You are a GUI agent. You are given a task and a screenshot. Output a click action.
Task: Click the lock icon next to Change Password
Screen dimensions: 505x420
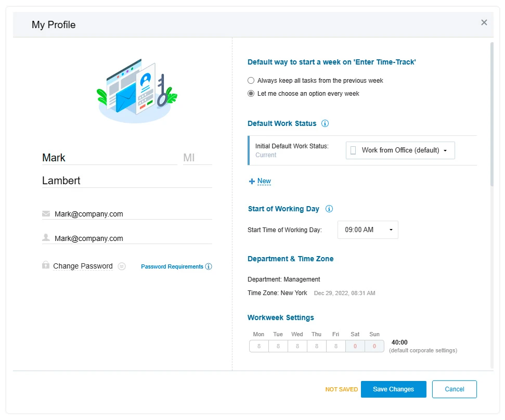point(46,265)
